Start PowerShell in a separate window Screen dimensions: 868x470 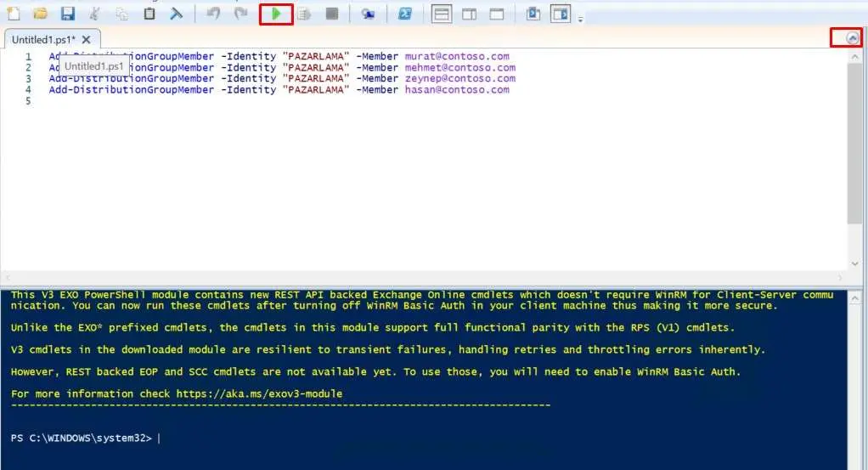pyautogui.click(x=406, y=14)
